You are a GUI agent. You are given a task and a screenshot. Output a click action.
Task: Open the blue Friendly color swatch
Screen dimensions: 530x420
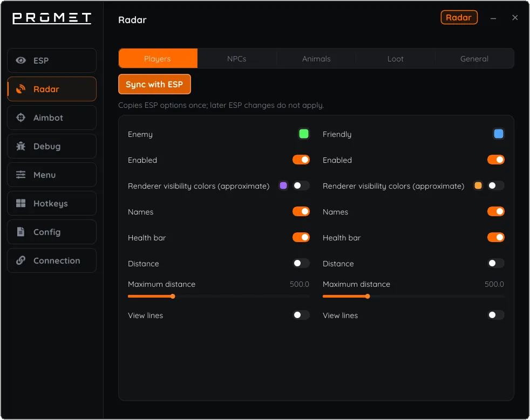pos(499,134)
